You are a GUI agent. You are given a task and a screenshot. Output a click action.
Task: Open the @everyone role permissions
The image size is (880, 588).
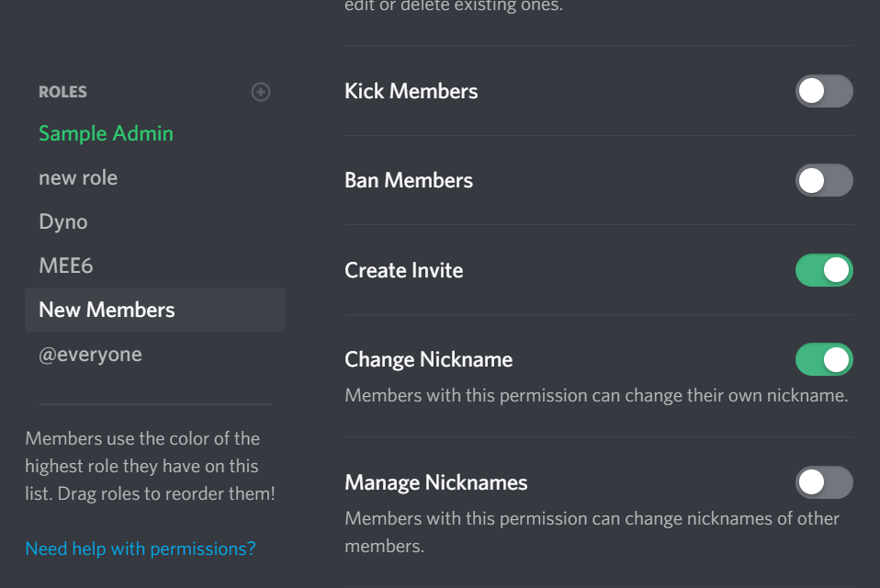[90, 354]
